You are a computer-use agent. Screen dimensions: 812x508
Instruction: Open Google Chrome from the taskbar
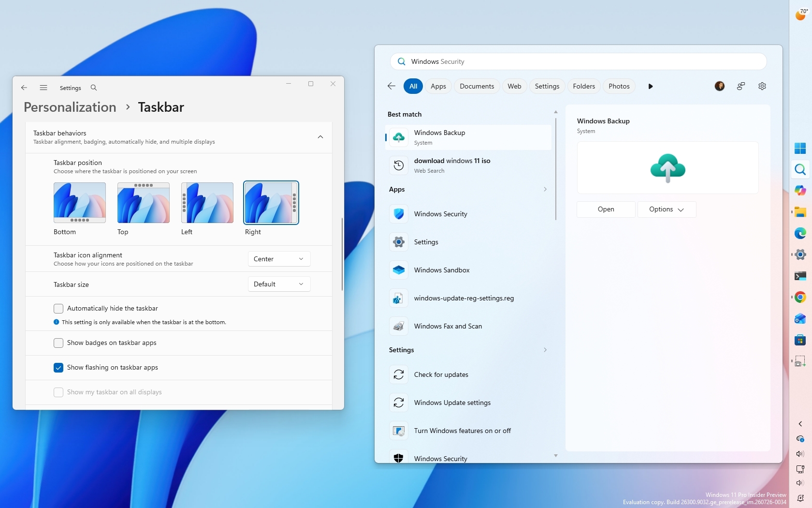pyautogui.click(x=800, y=297)
